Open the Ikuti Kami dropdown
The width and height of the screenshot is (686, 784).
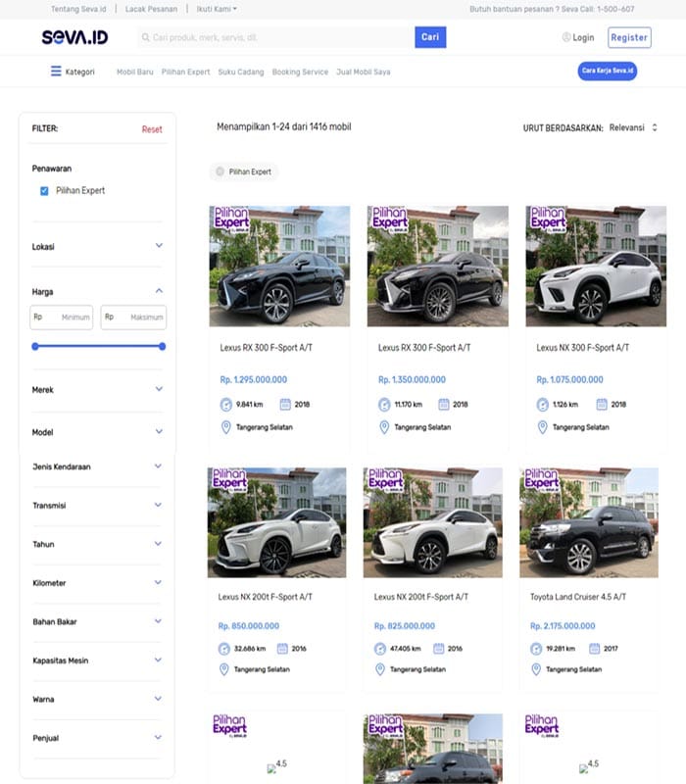tap(217, 9)
